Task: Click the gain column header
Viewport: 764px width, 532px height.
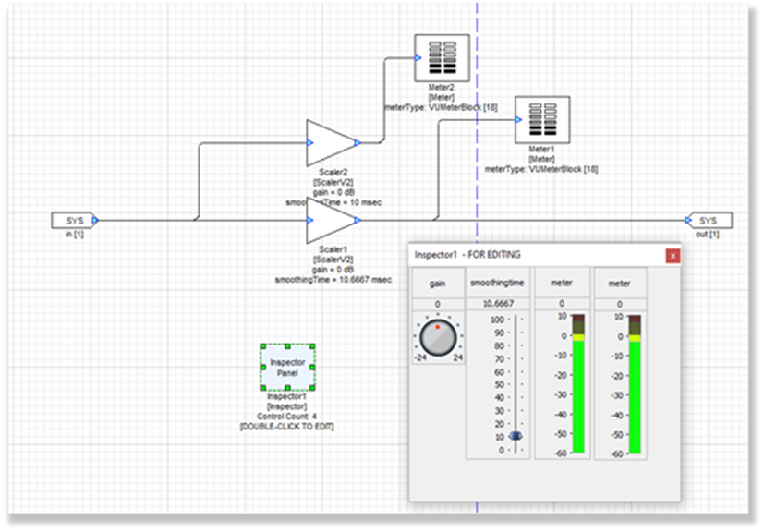Action: [x=437, y=284]
